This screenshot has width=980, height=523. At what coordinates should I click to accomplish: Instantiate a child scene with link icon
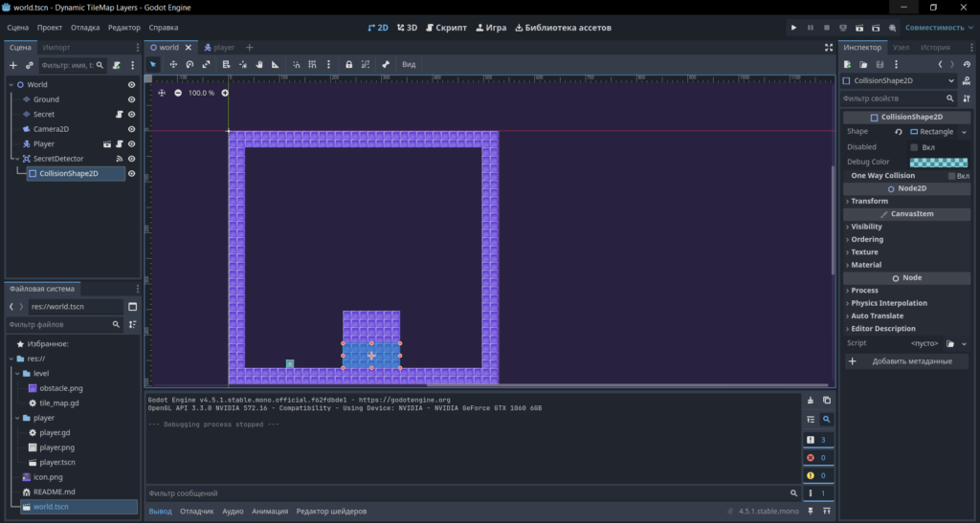point(30,65)
